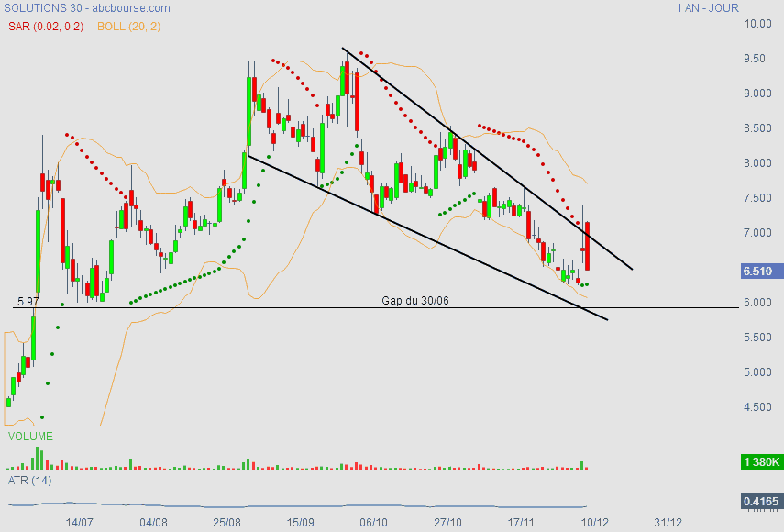Click the 10.00 price axis label
The height and width of the screenshot is (532, 784).
click(757, 24)
